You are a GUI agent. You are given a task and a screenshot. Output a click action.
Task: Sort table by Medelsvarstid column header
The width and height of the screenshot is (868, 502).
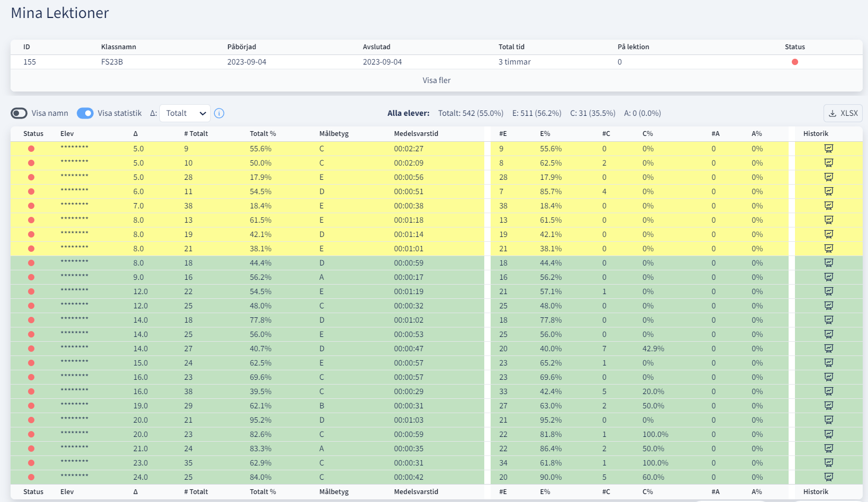click(x=416, y=134)
